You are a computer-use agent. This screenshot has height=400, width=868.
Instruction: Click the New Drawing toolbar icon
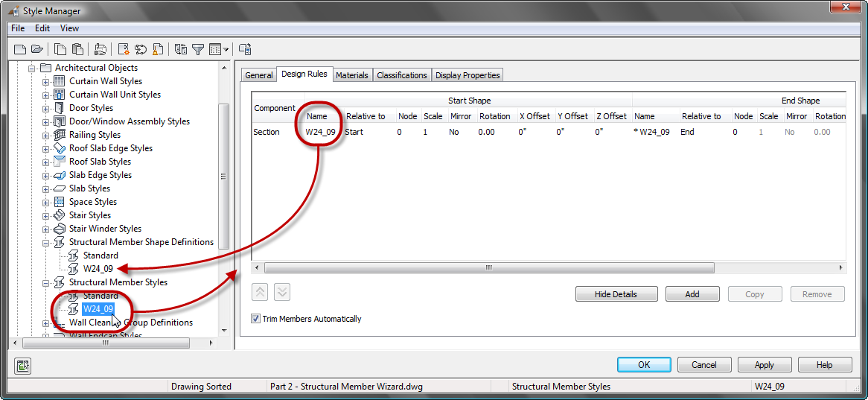pos(21,49)
